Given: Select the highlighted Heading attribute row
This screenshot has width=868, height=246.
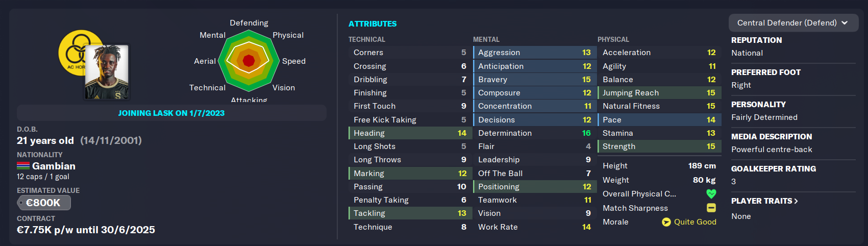Looking at the screenshot, I should click(x=410, y=133).
